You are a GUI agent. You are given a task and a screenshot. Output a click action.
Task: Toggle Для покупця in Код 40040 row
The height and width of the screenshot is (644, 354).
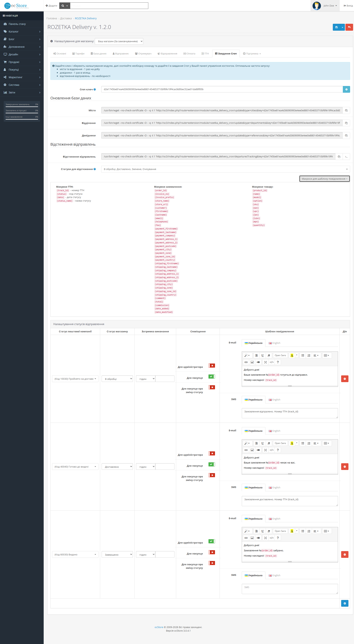tap(212, 464)
